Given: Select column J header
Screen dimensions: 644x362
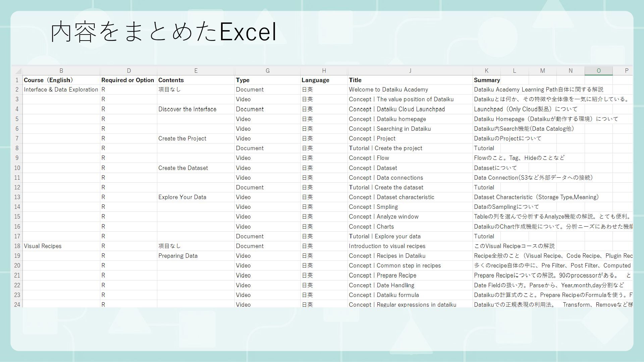Looking at the screenshot, I should point(410,71).
